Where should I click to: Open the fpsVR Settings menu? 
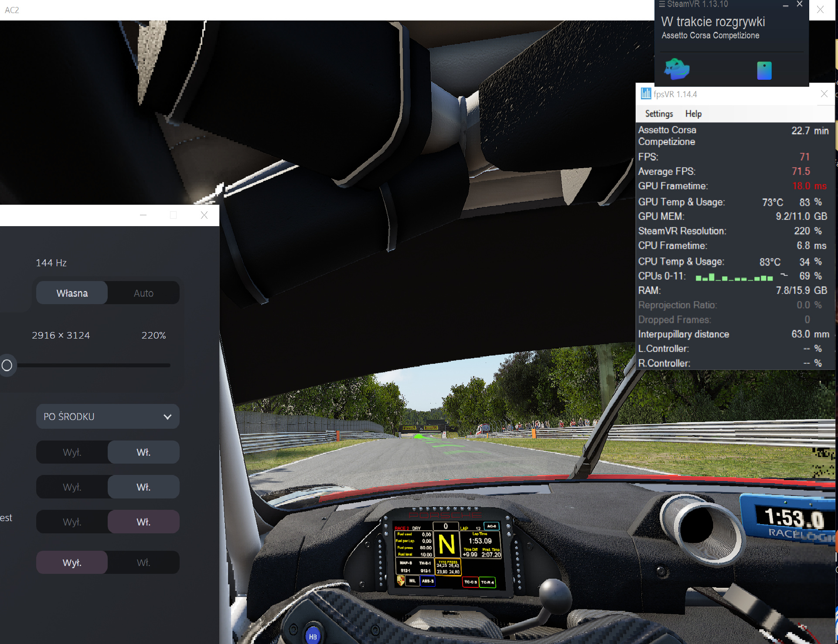click(x=659, y=114)
